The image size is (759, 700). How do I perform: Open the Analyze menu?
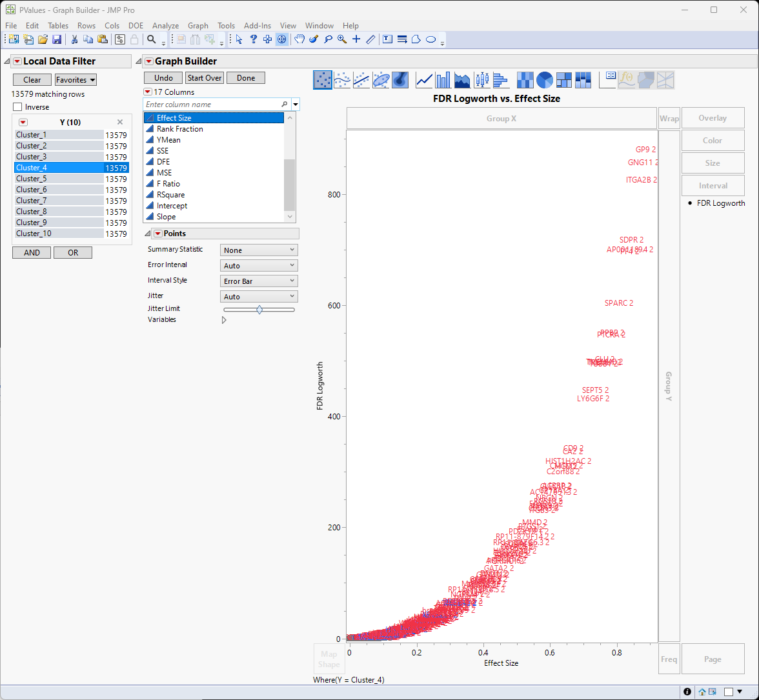click(165, 26)
